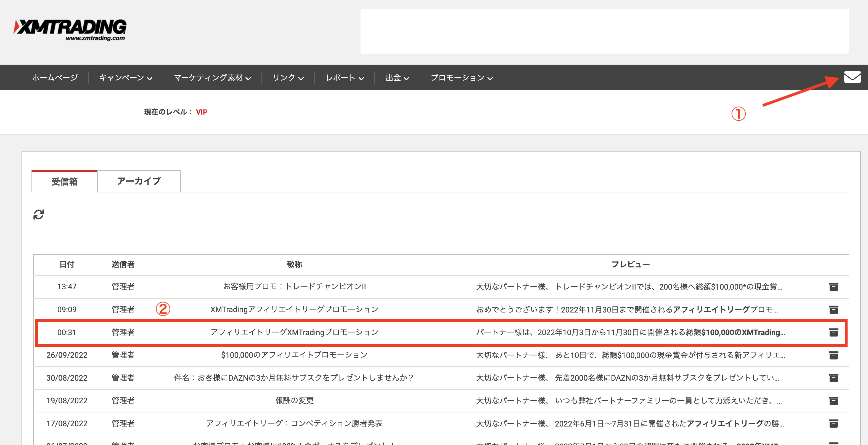The height and width of the screenshot is (445, 868).
Task: Click the 19/08/2022 date cell
Action: coord(67,401)
